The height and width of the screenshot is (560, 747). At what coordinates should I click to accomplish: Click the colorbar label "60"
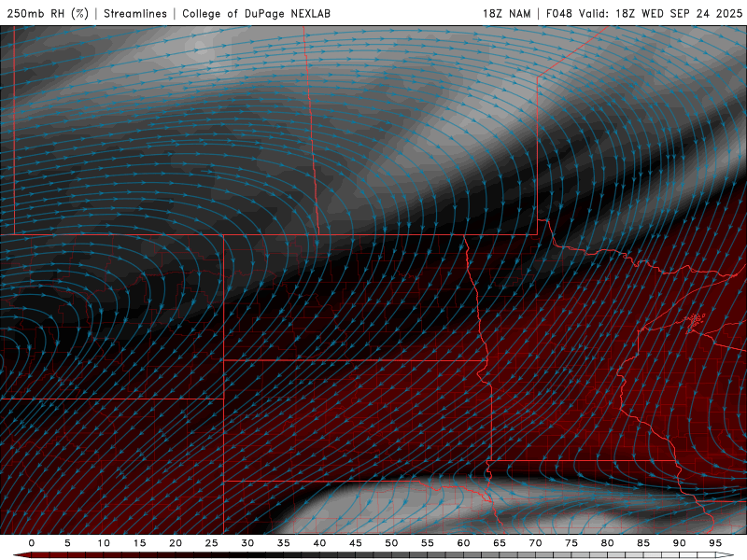click(x=463, y=543)
